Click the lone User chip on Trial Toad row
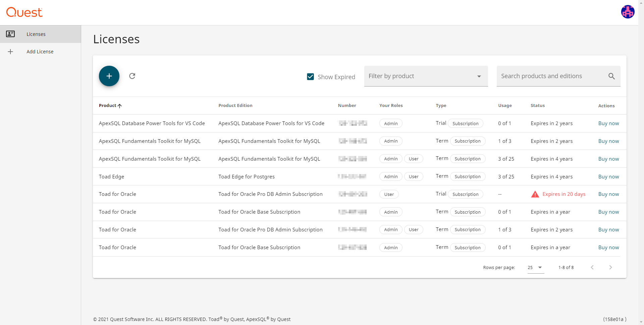This screenshot has width=644, height=325. point(389,194)
